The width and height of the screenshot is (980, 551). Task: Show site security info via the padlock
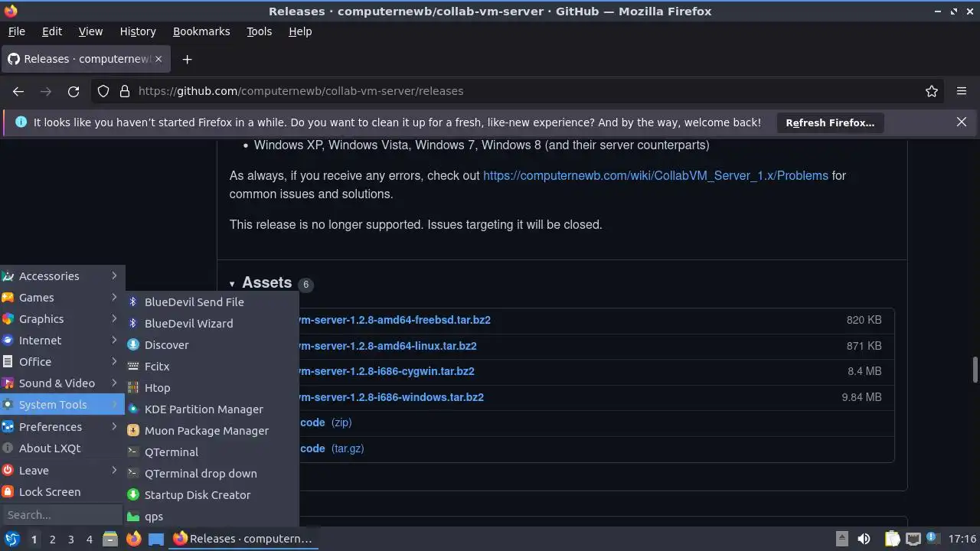pos(125,91)
